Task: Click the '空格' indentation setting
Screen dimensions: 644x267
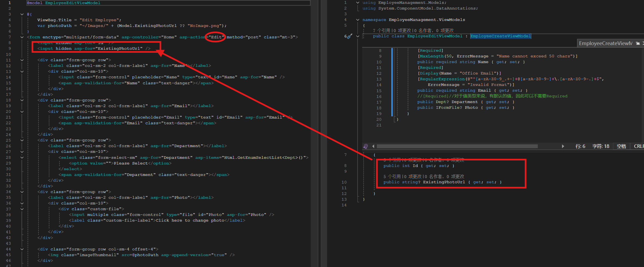Action: (621, 146)
